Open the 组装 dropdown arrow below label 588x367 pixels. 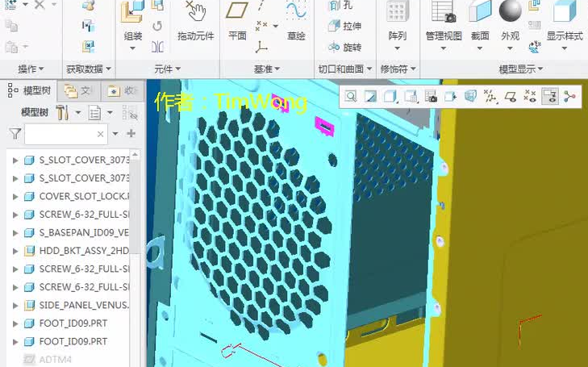pyautogui.click(x=132, y=48)
